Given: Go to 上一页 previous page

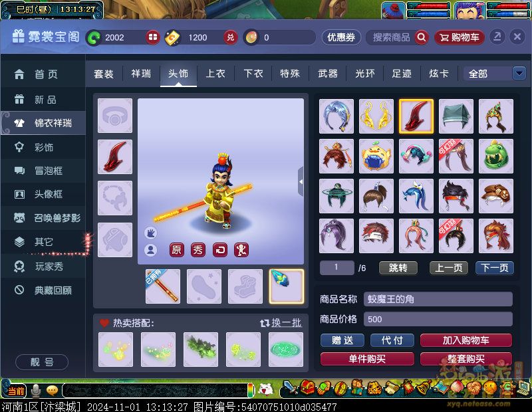Looking at the screenshot, I should (x=448, y=268).
